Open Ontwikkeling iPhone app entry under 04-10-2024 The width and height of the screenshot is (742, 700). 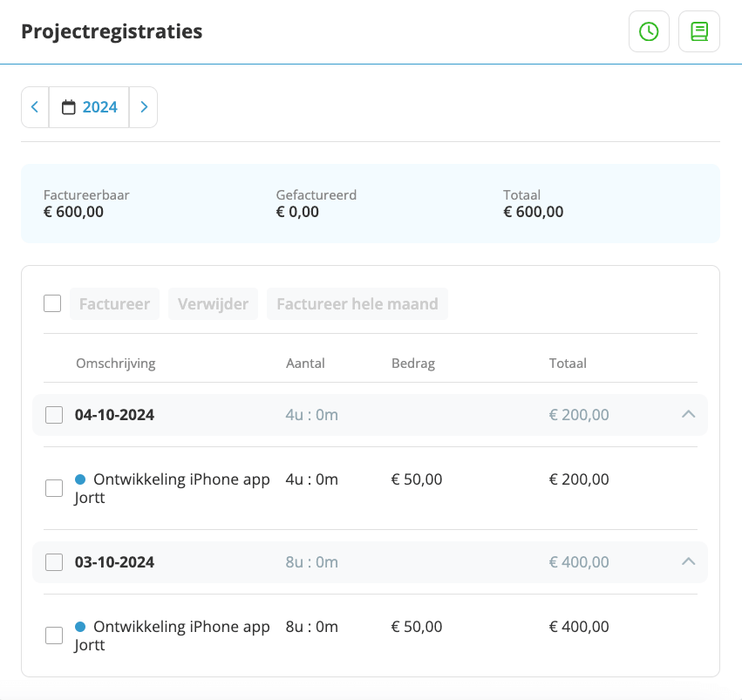(x=173, y=488)
